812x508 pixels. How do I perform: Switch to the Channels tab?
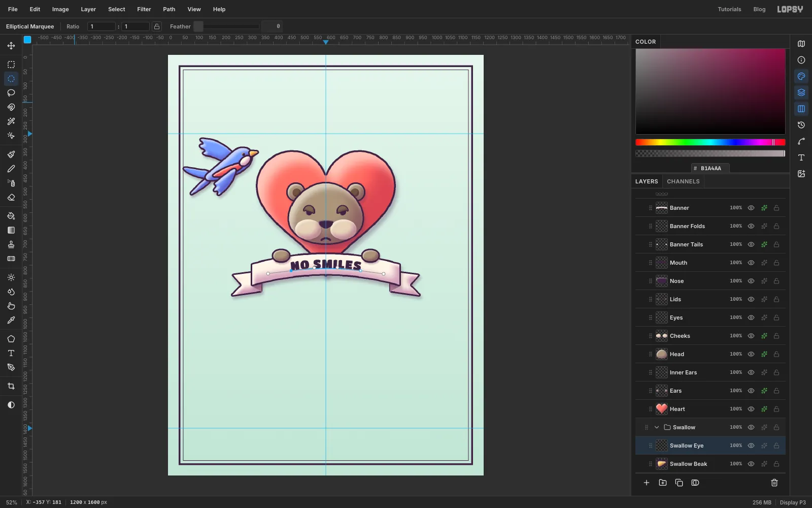[x=683, y=181]
